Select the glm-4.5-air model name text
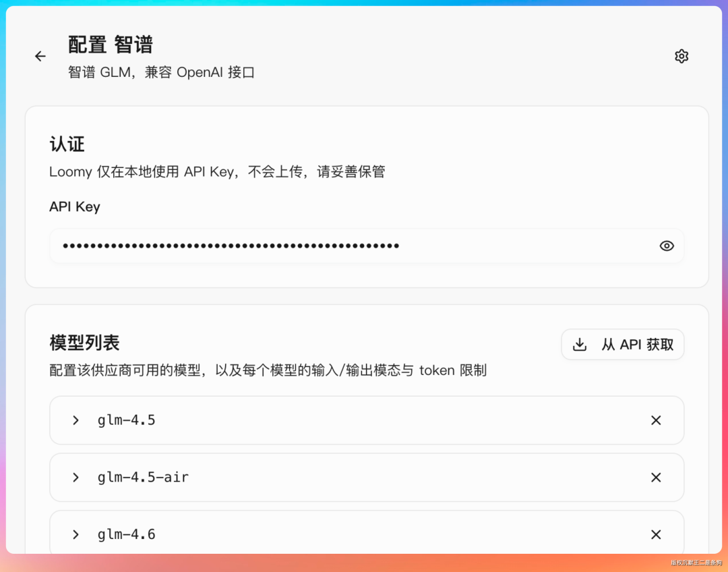 pos(143,478)
